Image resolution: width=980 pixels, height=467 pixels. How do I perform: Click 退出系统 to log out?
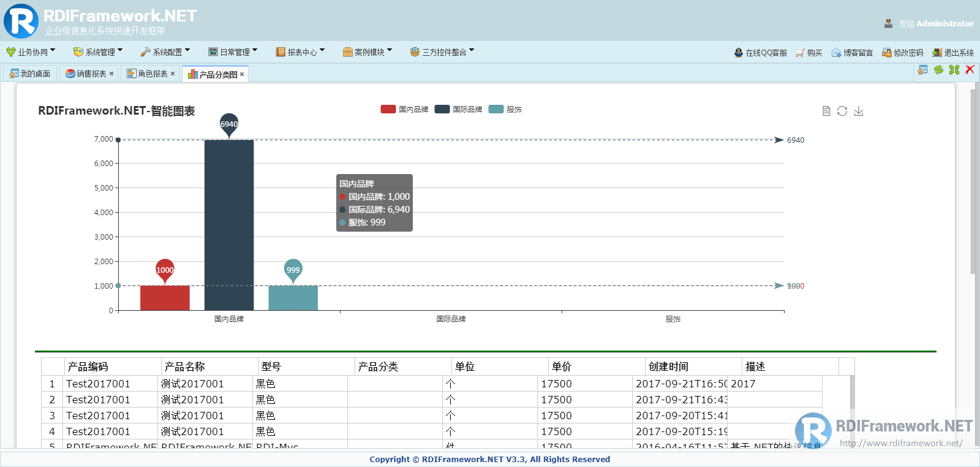click(952, 53)
